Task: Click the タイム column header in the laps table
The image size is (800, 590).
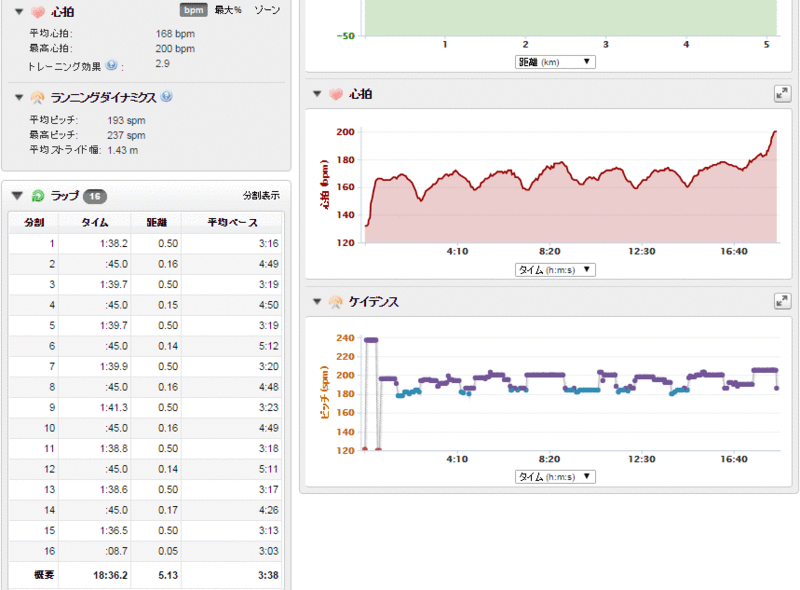Action: point(95,222)
